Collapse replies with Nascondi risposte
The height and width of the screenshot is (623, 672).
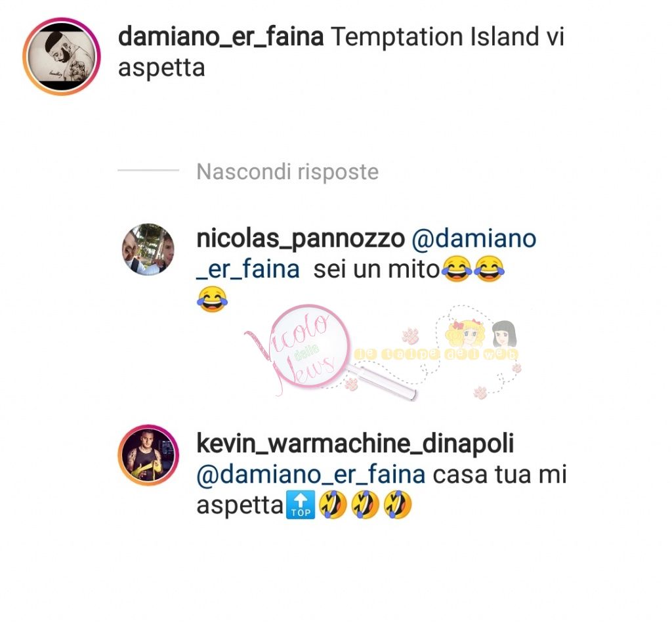click(x=287, y=172)
